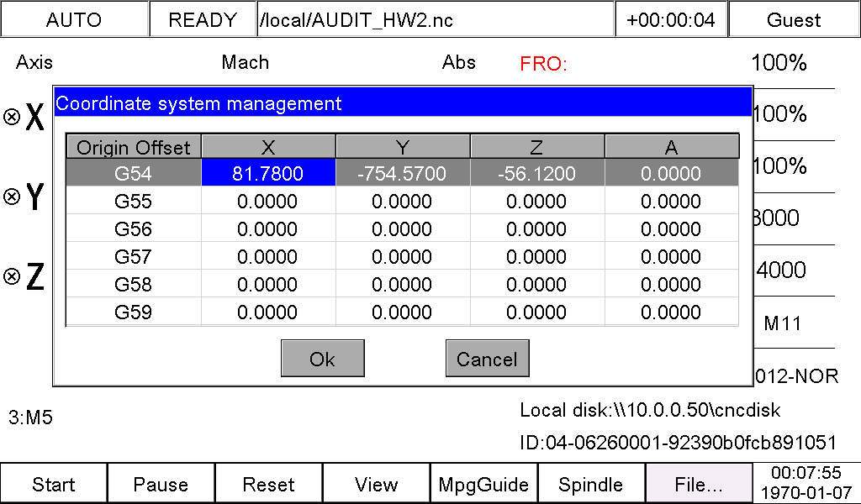
Task: Select the G57 row label
Action: pos(134,257)
